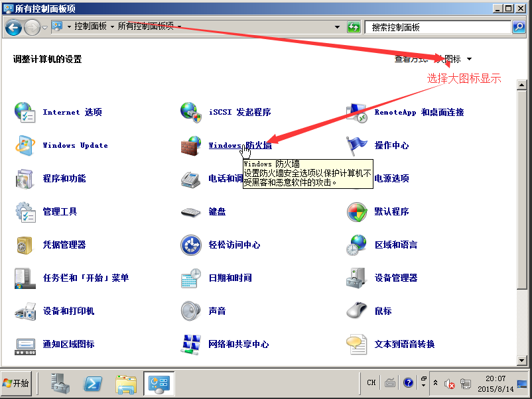This screenshot has height=399, width=532.
Task: Open the Windows 防火墙 link
Action: point(240,145)
